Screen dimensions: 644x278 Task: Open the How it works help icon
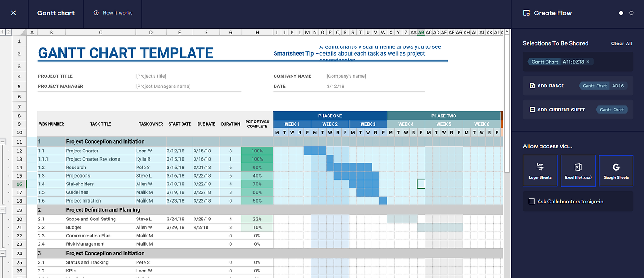[96, 13]
